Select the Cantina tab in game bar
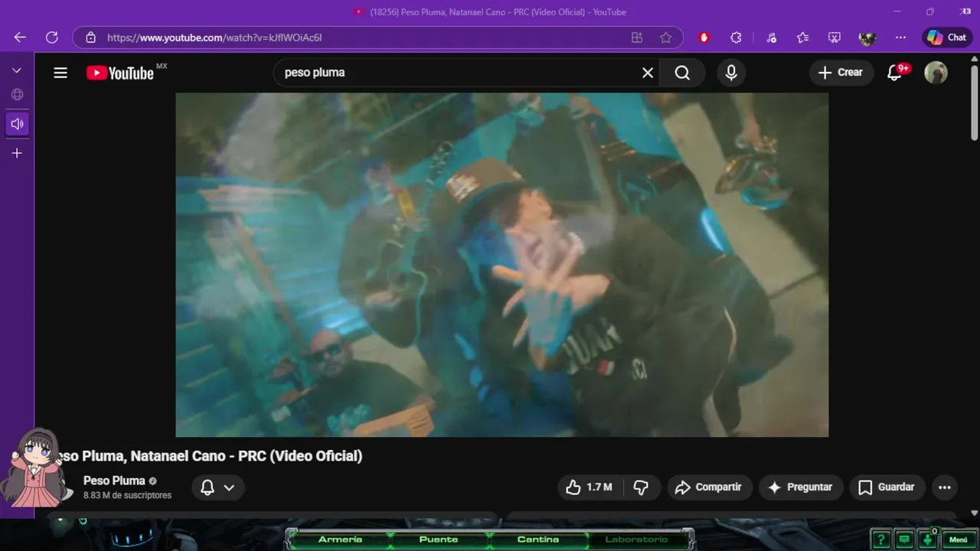980x551 pixels. (x=537, y=540)
